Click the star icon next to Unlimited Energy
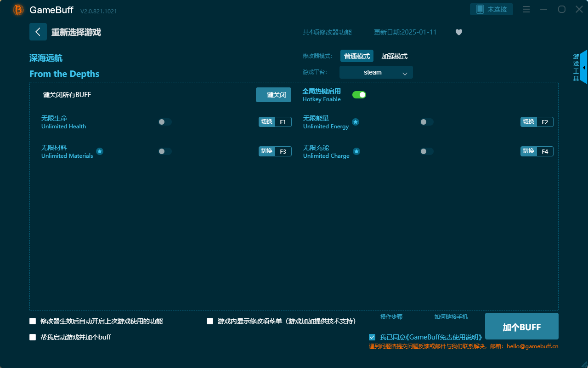This screenshot has width=588, height=368. [x=356, y=122]
